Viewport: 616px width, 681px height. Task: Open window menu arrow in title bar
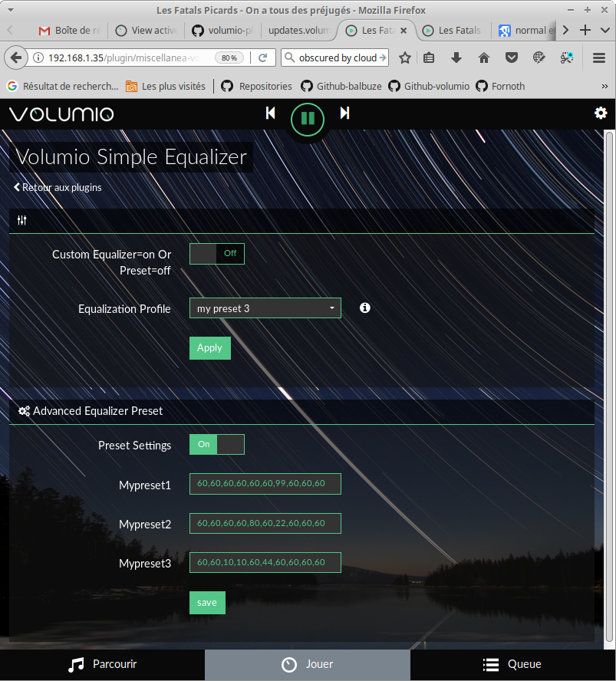coord(11,9)
